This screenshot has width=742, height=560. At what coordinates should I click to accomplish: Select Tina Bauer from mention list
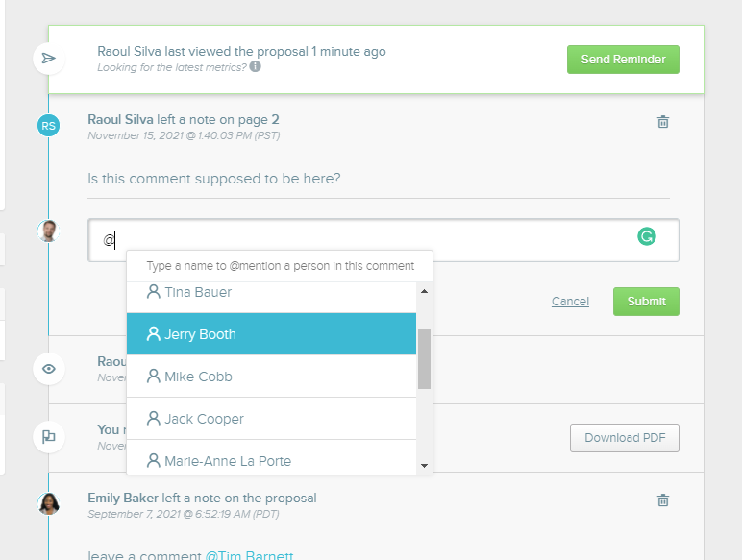pos(198,292)
